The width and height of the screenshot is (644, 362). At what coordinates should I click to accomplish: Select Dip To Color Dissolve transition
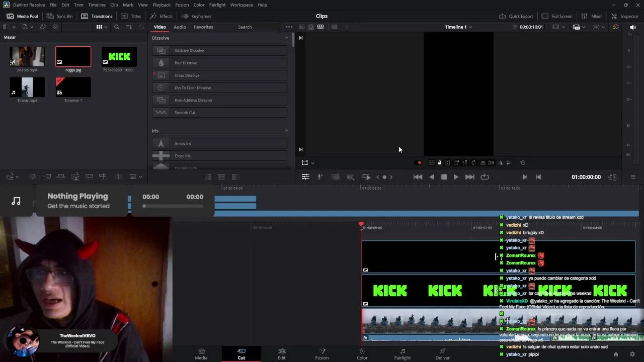pyautogui.click(x=220, y=87)
